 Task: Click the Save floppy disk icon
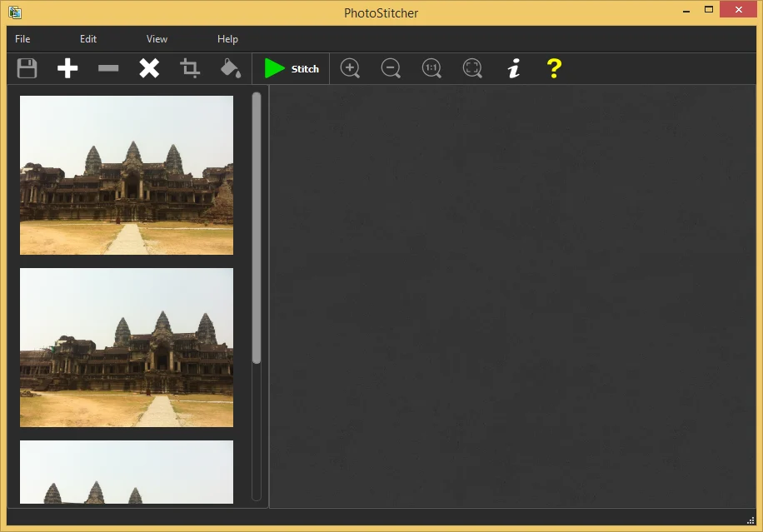coord(27,68)
